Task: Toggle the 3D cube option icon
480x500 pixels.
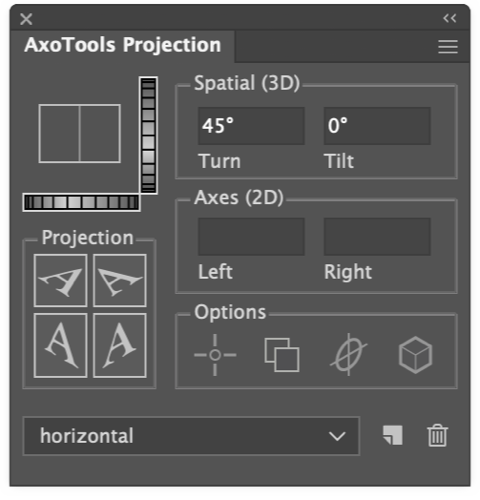Action: (x=415, y=355)
